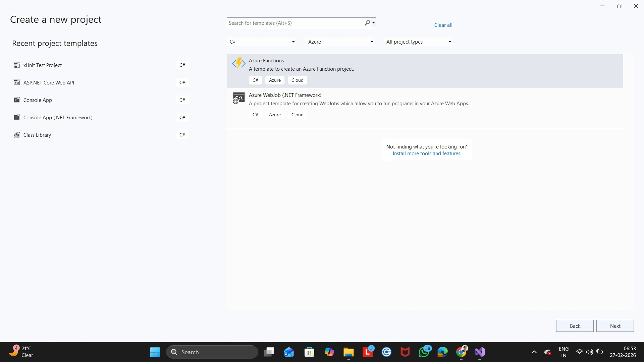Viewport: 644px width, 362px height.
Task: Select the ASP.NET Core Web API icon
Action: click(x=16, y=82)
